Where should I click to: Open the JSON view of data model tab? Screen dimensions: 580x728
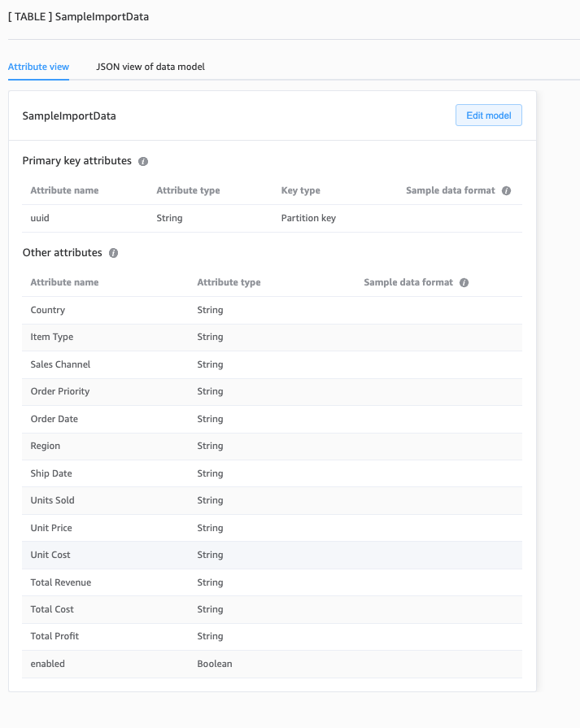[150, 67]
